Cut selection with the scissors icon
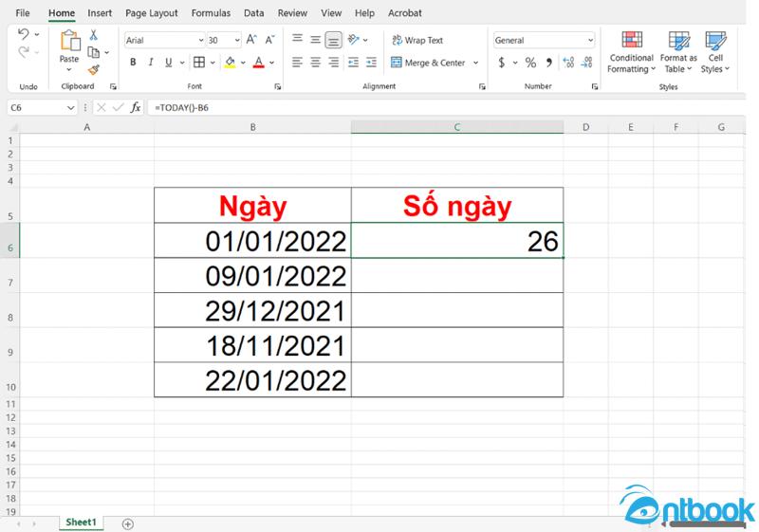Image resolution: width=759 pixels, height=532 pixels. [93, 35]
